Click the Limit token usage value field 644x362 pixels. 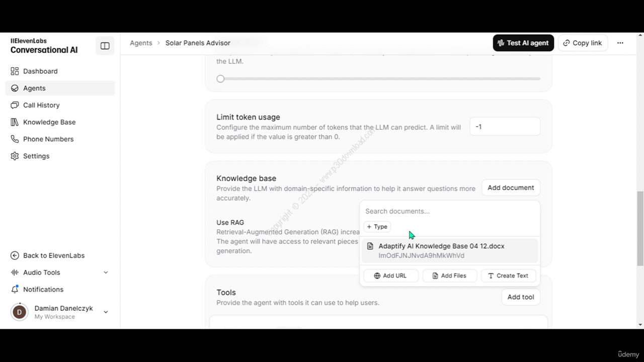tap(505, 127)
